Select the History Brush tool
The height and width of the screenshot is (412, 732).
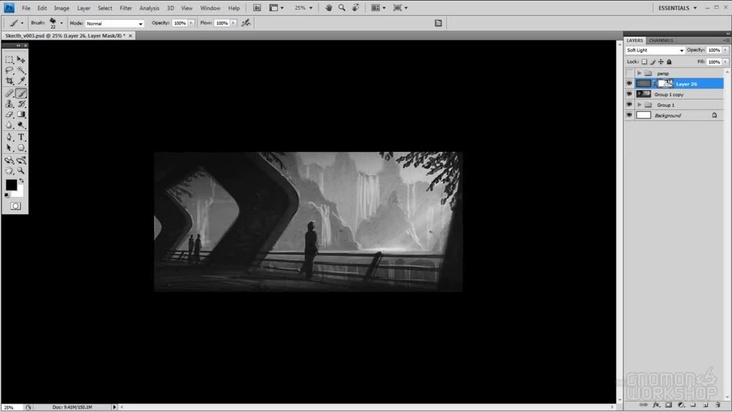coord(21,104)
